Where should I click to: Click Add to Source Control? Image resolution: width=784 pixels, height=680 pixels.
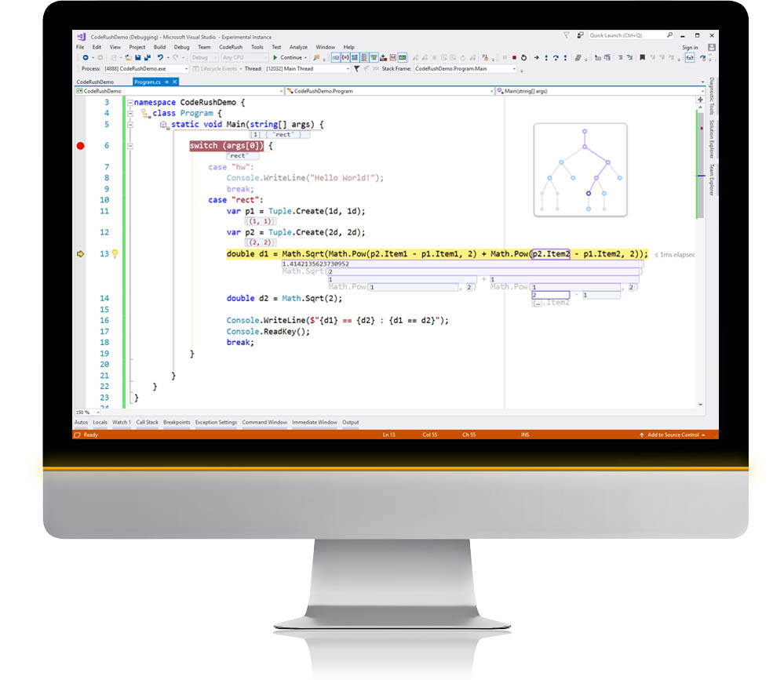pyautogui.click(x=673, y=435)
